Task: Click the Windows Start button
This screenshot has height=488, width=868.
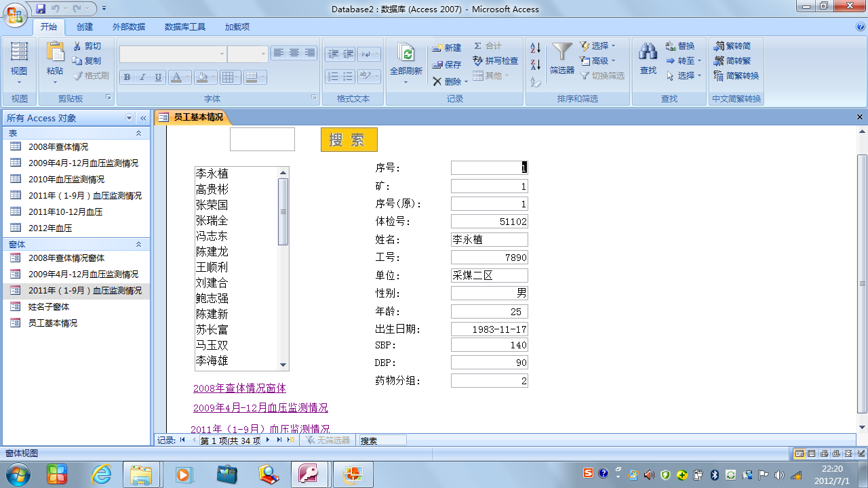Action: pos(18,474)
